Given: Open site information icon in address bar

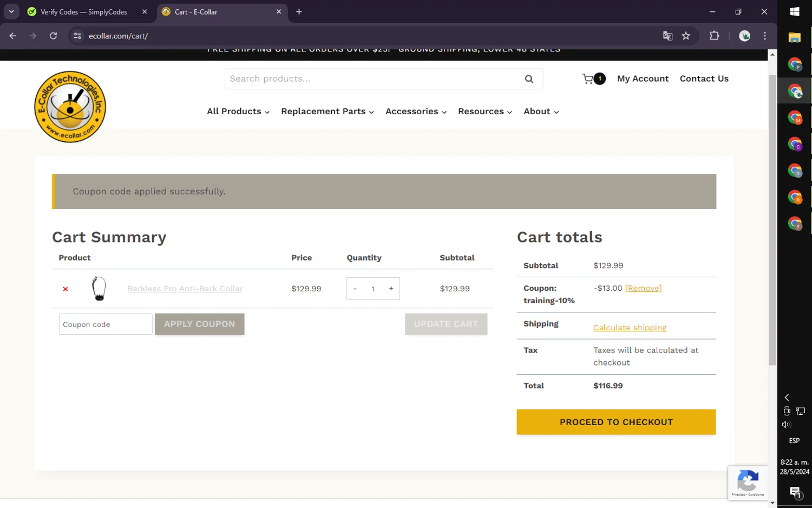Looking at the screenshot, I should pyautogui.click(x=77, y=36).
